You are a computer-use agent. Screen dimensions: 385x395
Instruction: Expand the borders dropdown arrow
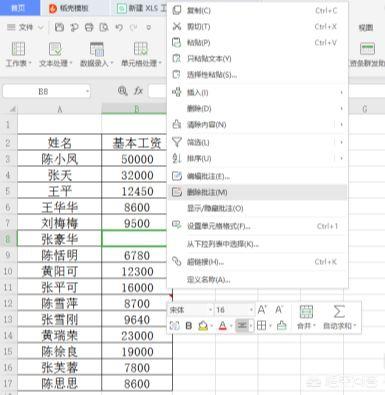[270, 326]
